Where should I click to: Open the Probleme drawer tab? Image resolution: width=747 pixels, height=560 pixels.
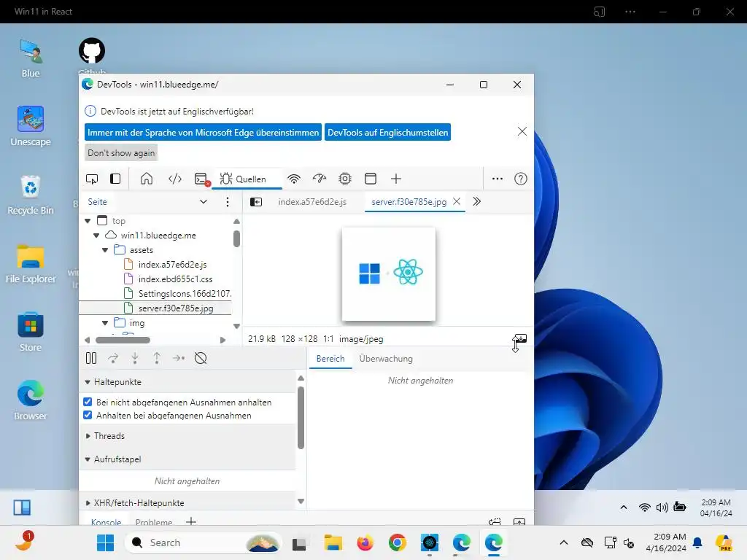coord(153,522)
